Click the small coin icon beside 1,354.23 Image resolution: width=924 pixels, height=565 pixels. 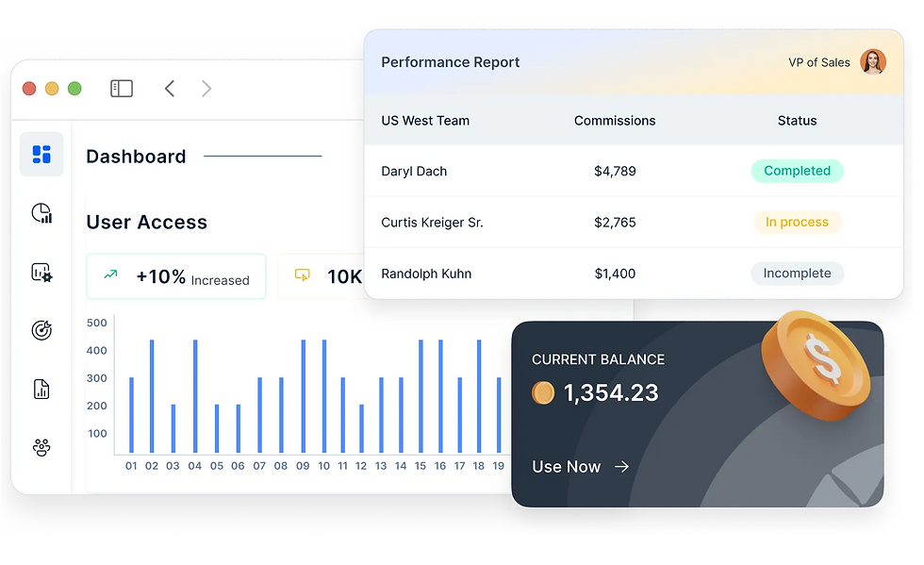[x=543, y=392]
